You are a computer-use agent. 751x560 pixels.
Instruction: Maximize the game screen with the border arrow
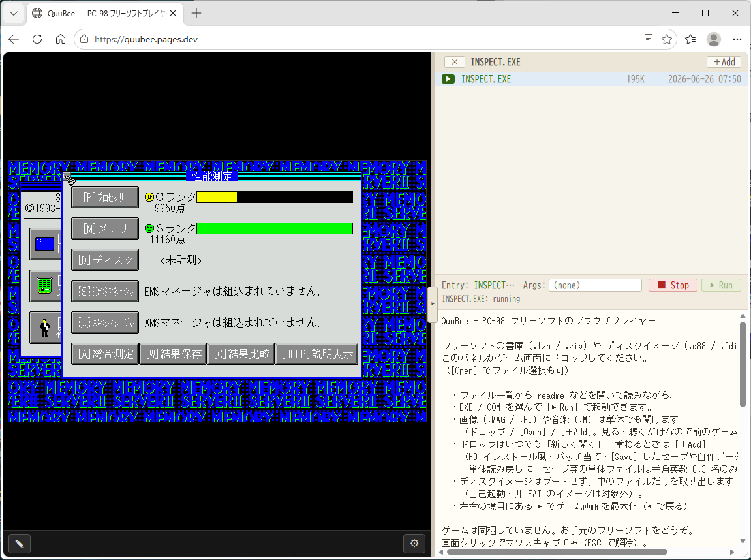433,304
